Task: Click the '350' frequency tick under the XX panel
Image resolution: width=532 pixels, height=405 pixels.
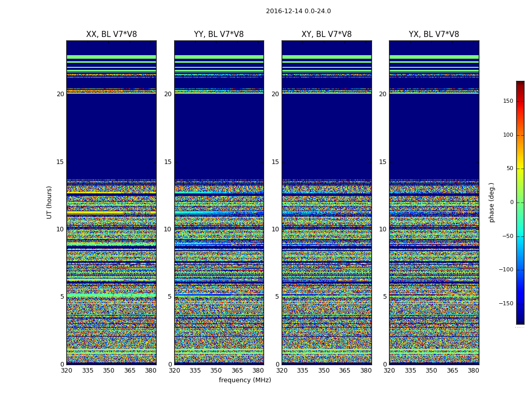Action: click(108, 371)
